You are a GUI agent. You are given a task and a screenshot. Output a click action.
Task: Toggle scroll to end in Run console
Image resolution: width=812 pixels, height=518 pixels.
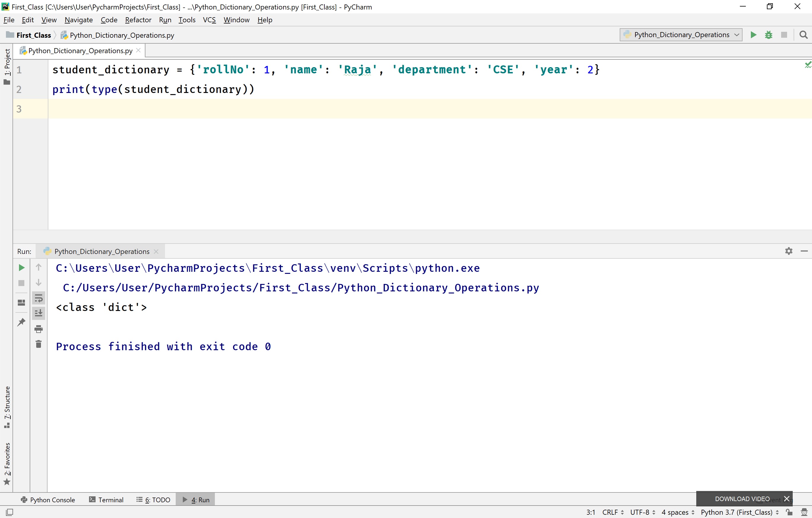(x=39, y=313)
